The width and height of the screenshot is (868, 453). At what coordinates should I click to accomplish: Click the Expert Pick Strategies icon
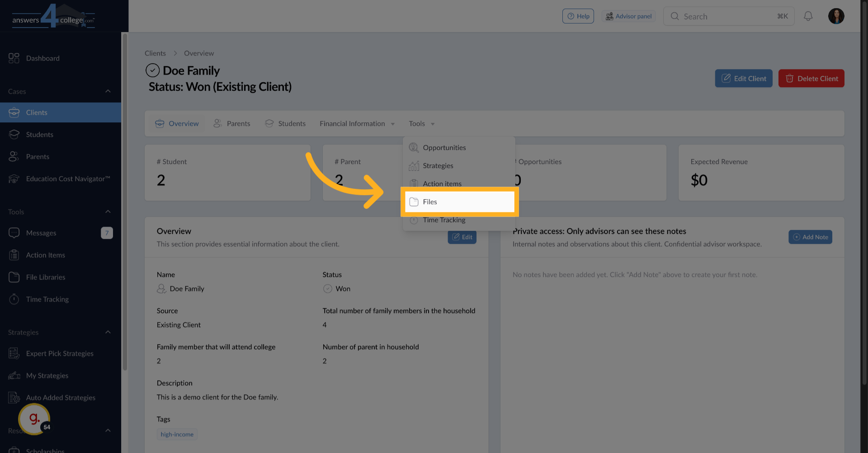click(14, 354)
